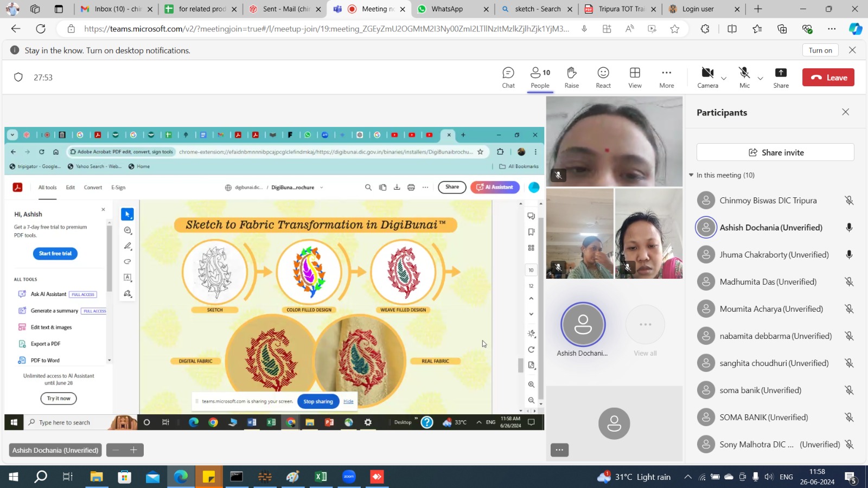Refresh the Teams page
This screenshot has height=488, width=868.
(x=41, y=29)
